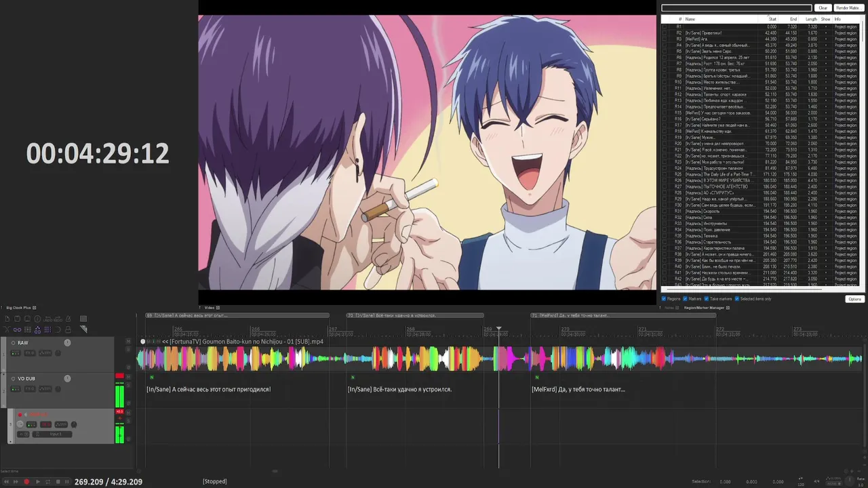The height and width of the screenshot is (488, 868).
Task: Click the Stop transport button
Action: point(58,481)
